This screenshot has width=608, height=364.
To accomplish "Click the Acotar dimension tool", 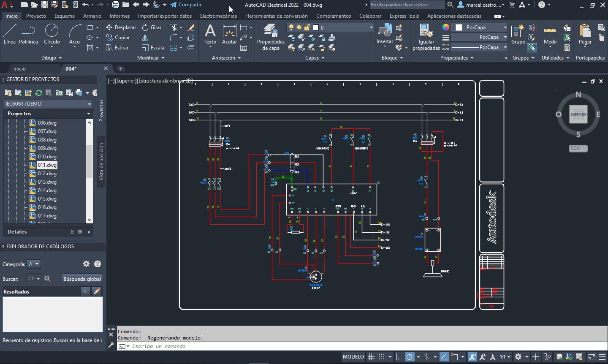I will 229,34.
